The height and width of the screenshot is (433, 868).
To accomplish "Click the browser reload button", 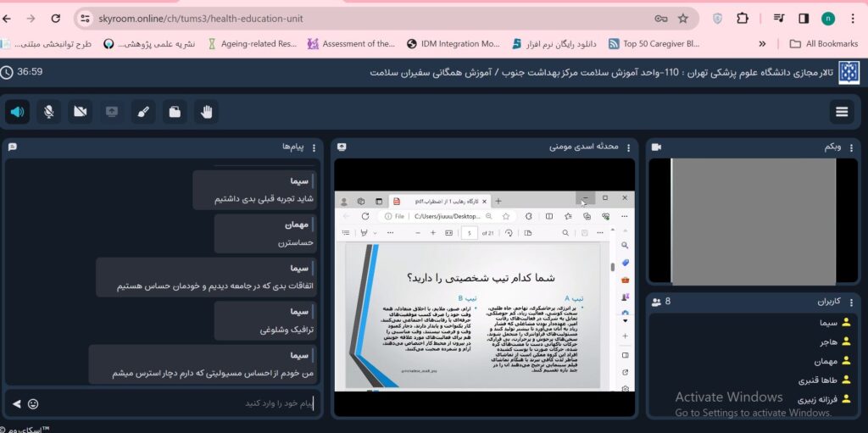I will point(56,19).
